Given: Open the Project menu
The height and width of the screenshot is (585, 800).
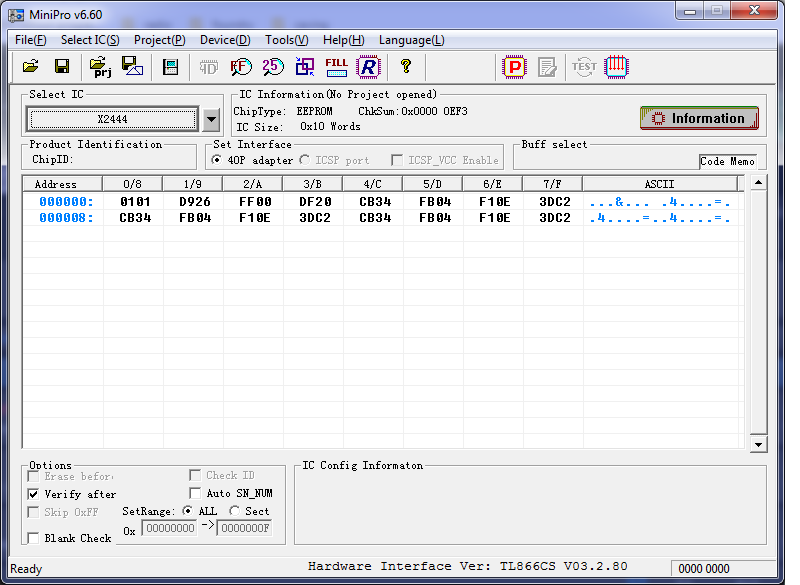Looking at the screenshot, I should [159, 40].
